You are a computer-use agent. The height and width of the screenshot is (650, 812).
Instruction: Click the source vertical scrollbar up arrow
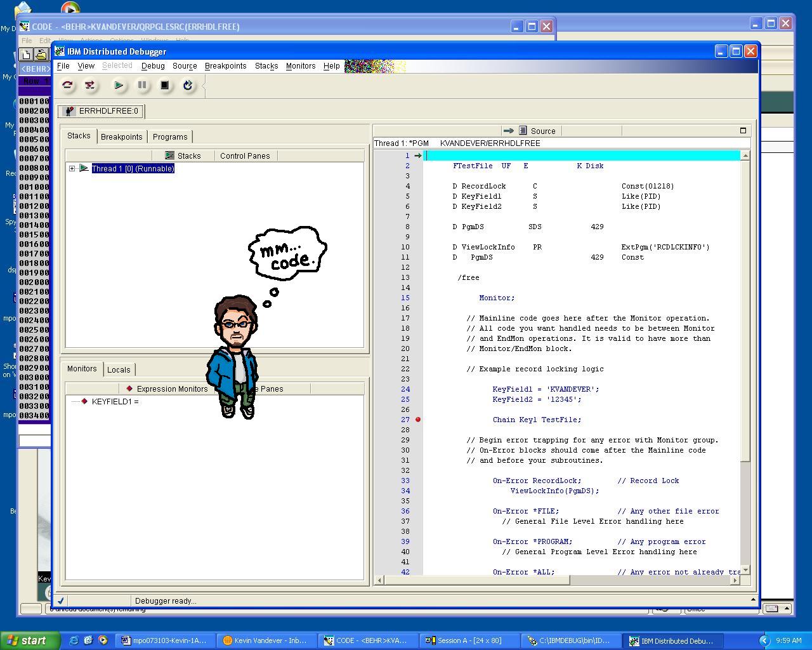click(745, 156)
